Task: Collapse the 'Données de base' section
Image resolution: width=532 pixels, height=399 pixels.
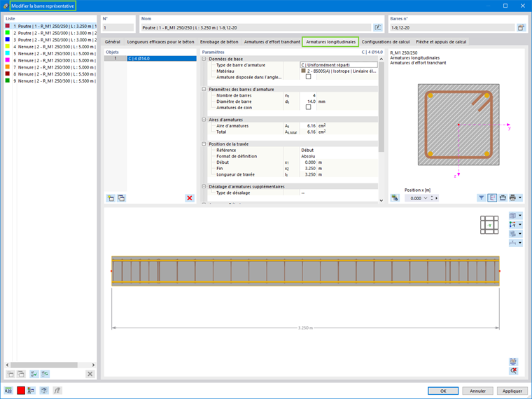Action: pos(204,59)
